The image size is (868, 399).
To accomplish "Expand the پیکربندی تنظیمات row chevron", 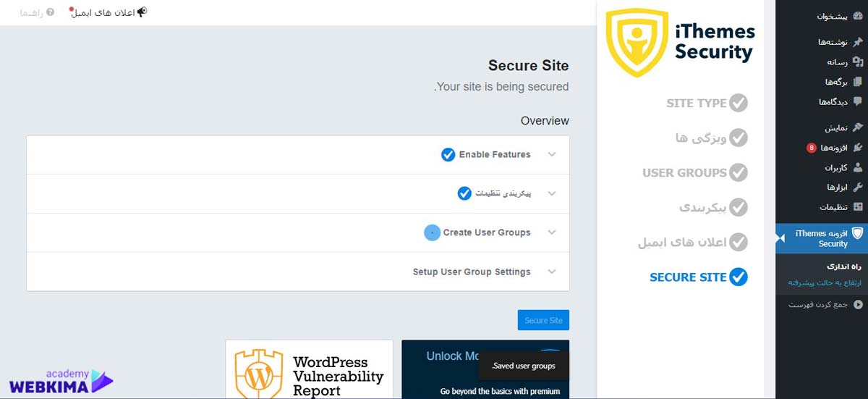I will [x=552, y=193].
